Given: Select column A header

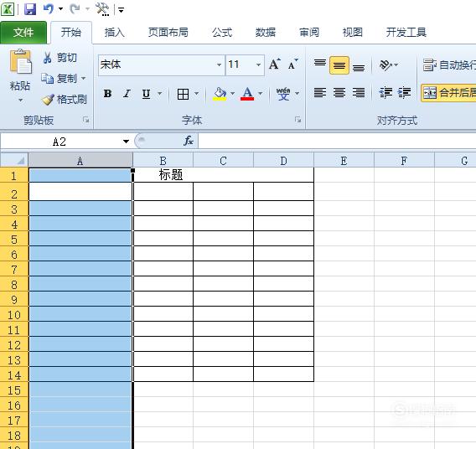Looking at the screenshot, I should [x=80, y=160].
